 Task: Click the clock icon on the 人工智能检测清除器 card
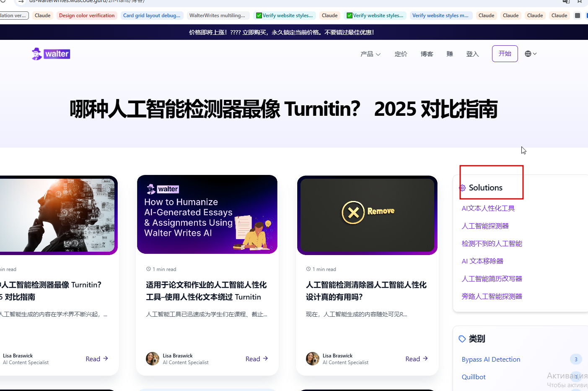point(308,269)
